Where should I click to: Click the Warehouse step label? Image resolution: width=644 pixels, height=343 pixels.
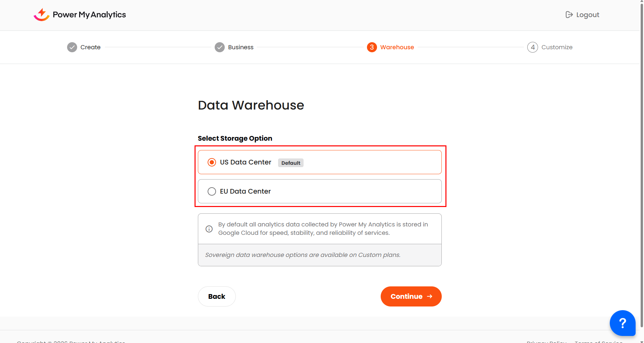point(397,47)
